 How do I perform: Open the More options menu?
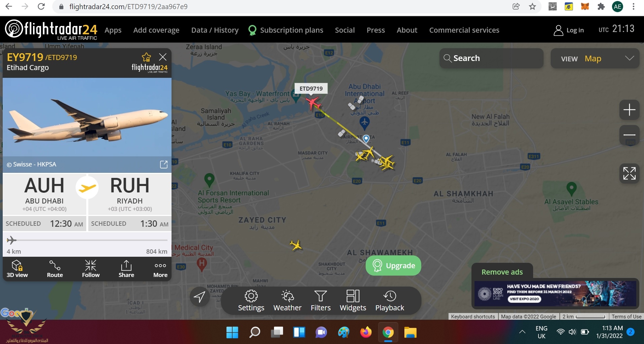[160, 269]
